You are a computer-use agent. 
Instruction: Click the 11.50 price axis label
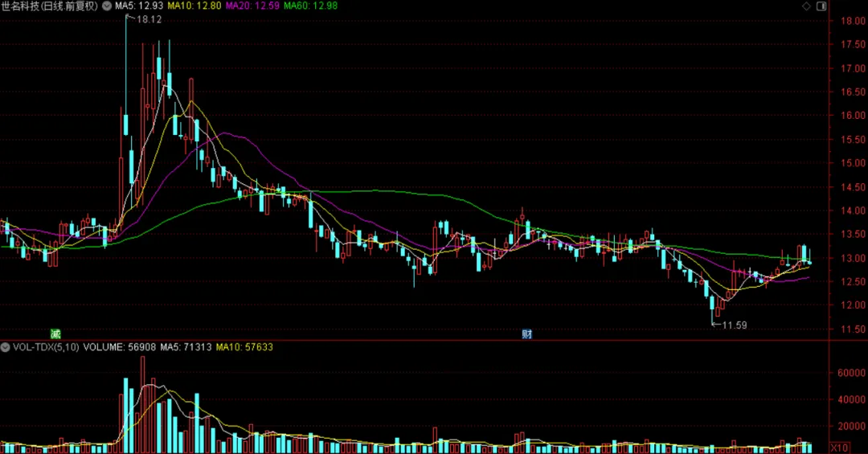853,329
